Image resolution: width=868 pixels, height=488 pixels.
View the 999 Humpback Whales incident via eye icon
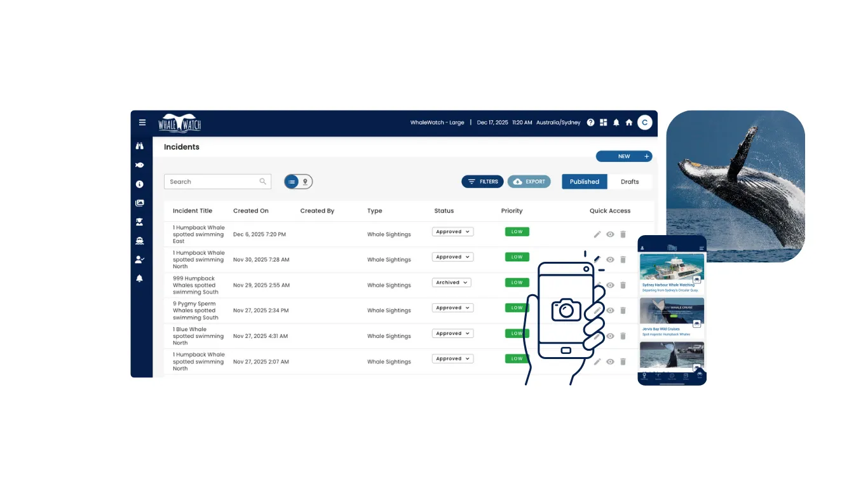(610, 285)
